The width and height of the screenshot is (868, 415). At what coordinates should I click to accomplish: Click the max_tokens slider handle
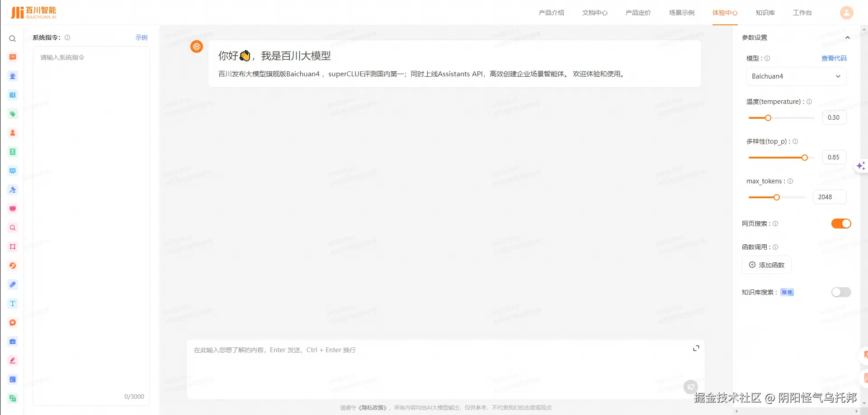point(777,197)
